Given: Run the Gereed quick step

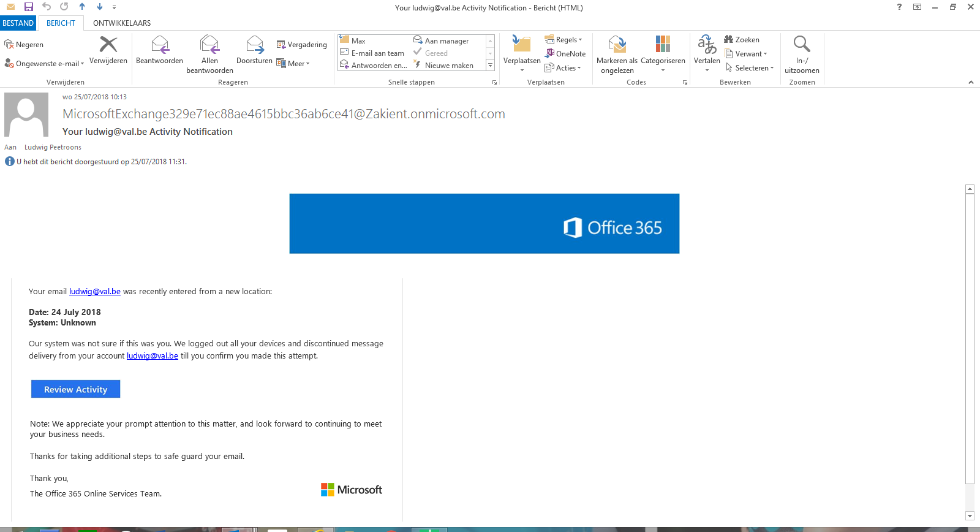Looking at the screenshot, I should point(431,53).
